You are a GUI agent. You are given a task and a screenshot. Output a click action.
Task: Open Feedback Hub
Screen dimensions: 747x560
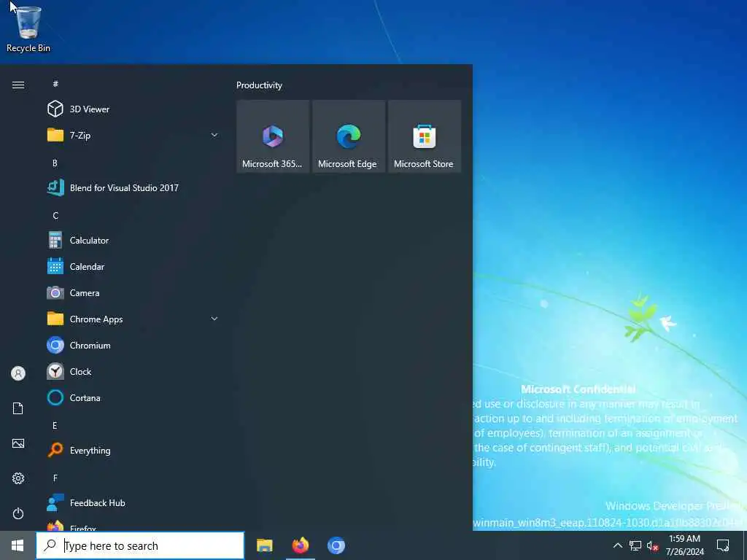(x=133, y=503)
